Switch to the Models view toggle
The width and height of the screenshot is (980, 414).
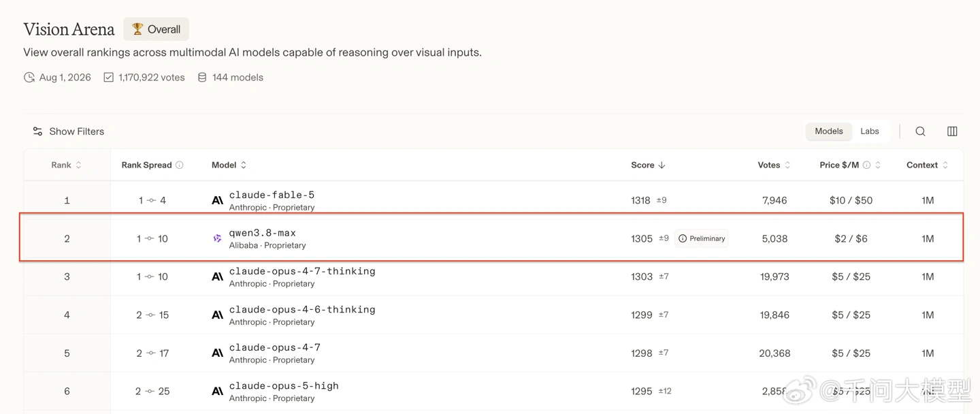829,131
